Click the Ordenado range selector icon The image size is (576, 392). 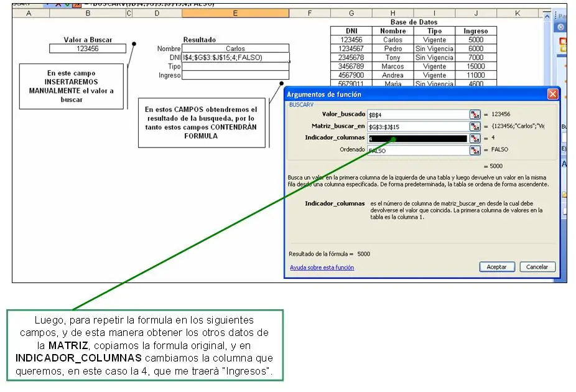475,150
